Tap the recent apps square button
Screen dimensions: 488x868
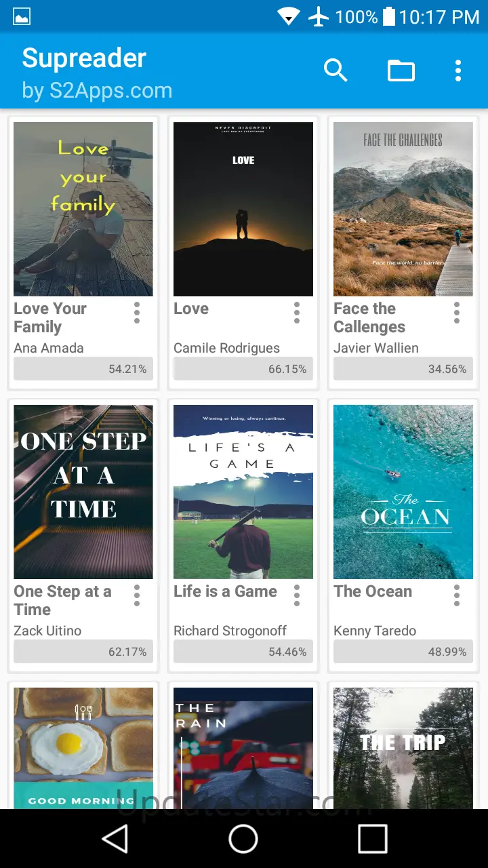[372, 839]
